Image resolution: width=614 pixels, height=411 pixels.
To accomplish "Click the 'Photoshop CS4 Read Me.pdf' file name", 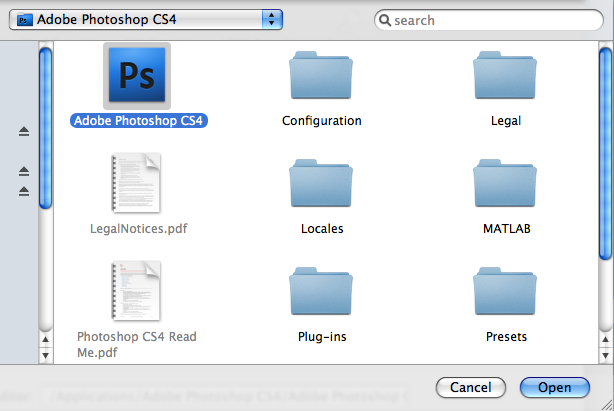I will [137, 344].
